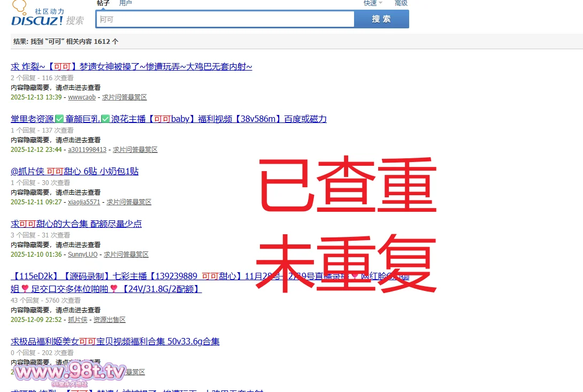Viewport: 583px width, 392px height.
Task: Open the 高级 advanced search link
Action: [x=401, y=3]
